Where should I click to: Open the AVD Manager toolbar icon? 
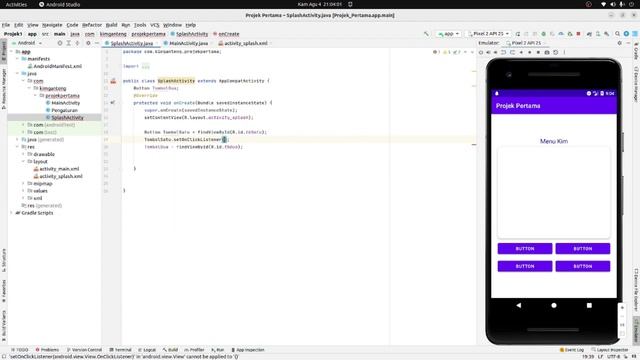598,34
